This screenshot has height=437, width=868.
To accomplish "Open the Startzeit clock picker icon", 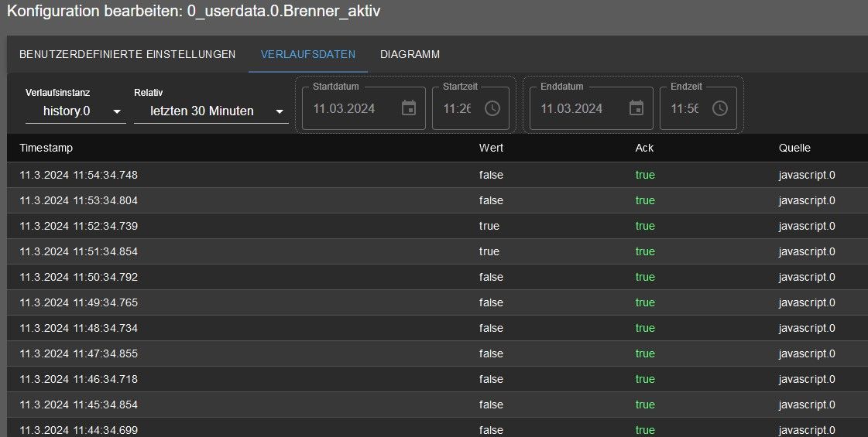I will tap(492, 108).
